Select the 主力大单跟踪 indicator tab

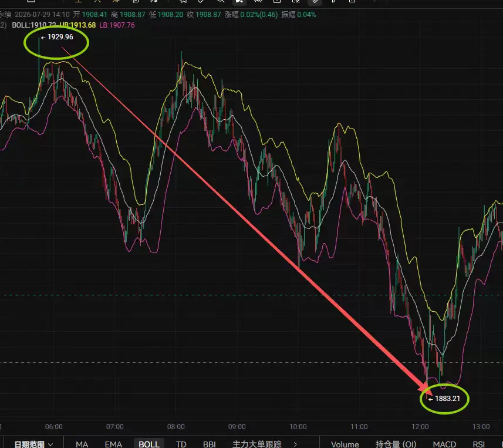coord(257,444)
